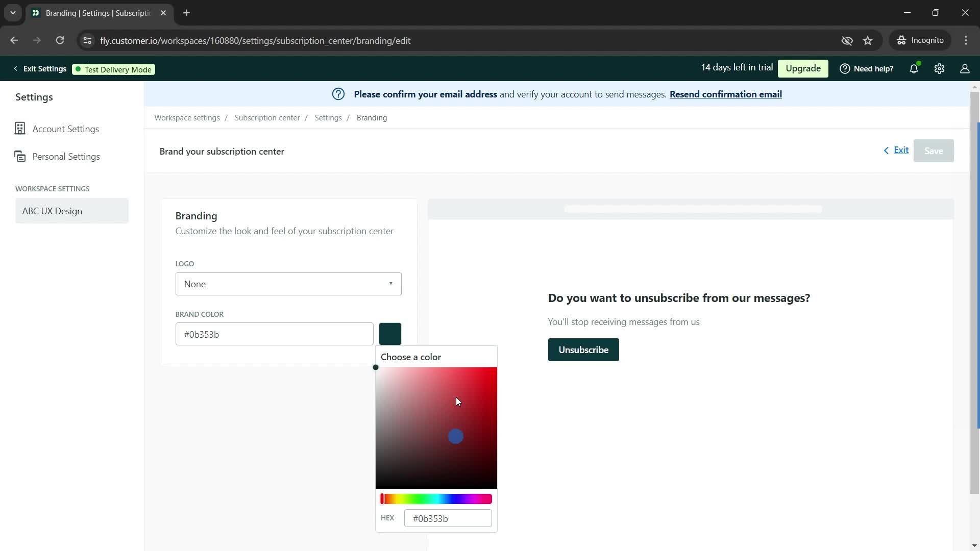Click the Save button

[x=935, y=151]
